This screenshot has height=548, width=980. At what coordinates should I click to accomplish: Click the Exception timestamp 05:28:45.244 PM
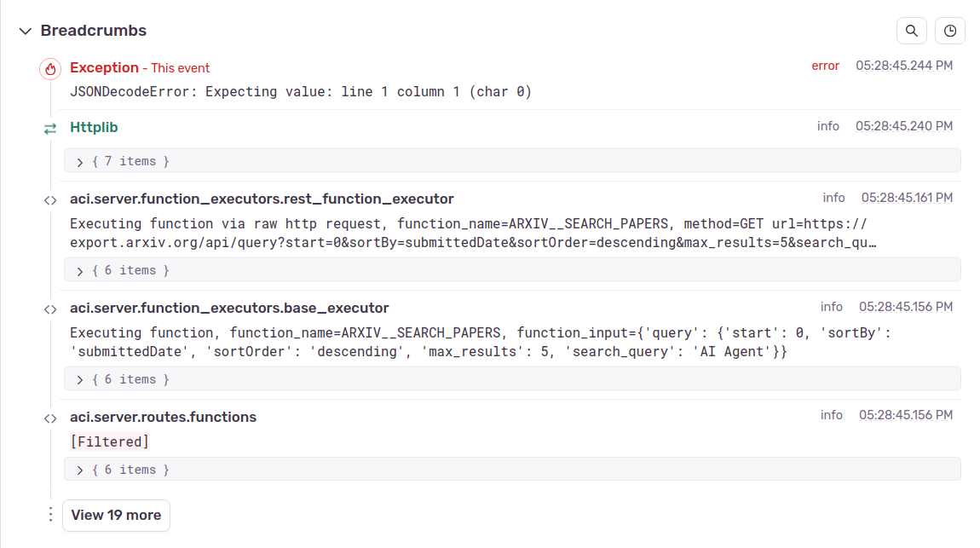(x=904, y=66)
